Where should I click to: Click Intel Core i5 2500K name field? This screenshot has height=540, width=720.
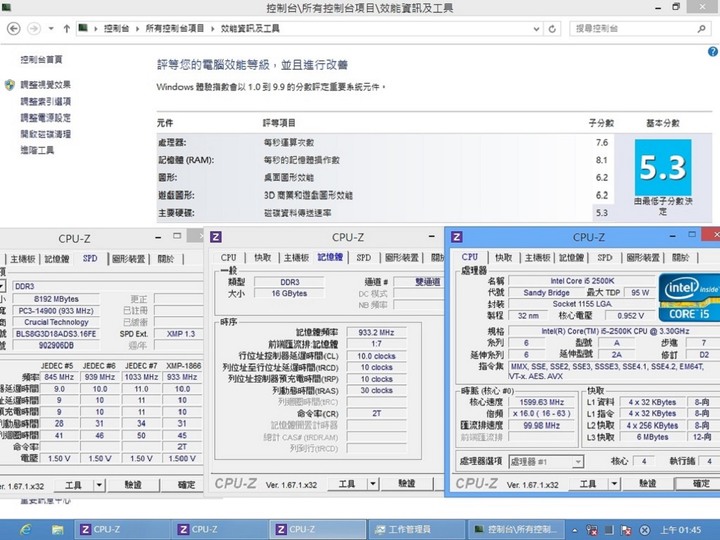(x=582, y=281)
